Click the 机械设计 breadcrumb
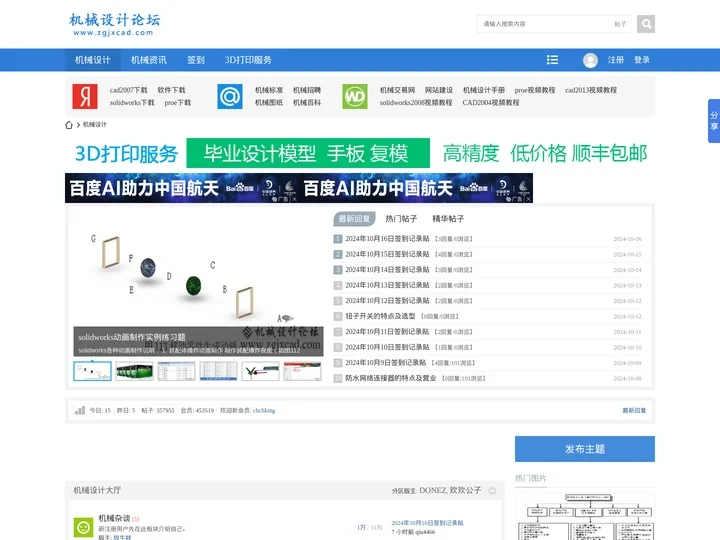This screenshot has width=720, height=540. click(x=95, y=124)
